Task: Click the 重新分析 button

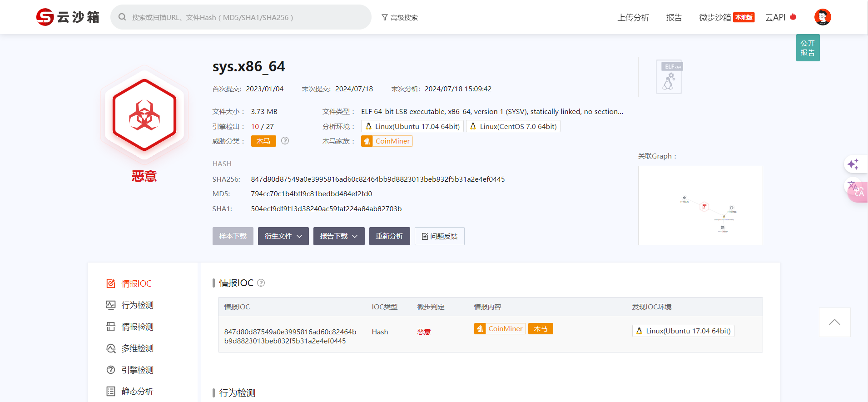Action: [x=390, y=236]
